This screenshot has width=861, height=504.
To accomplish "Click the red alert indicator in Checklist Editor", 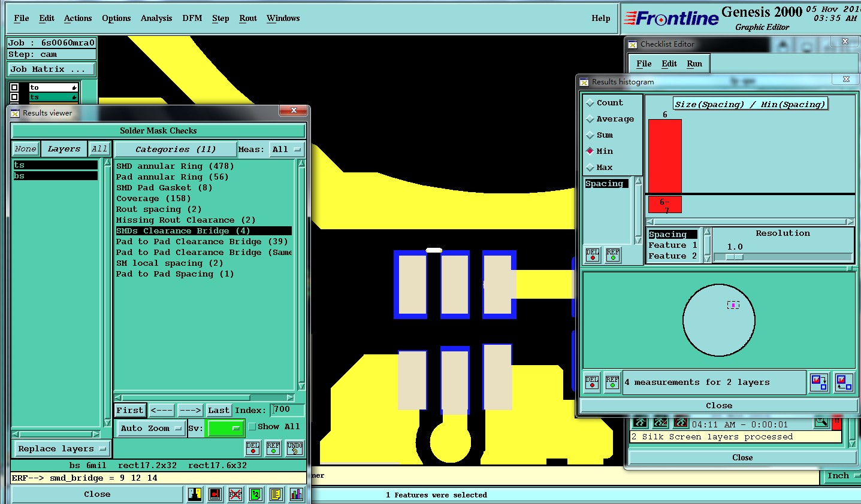I will [x=837, y=423].
